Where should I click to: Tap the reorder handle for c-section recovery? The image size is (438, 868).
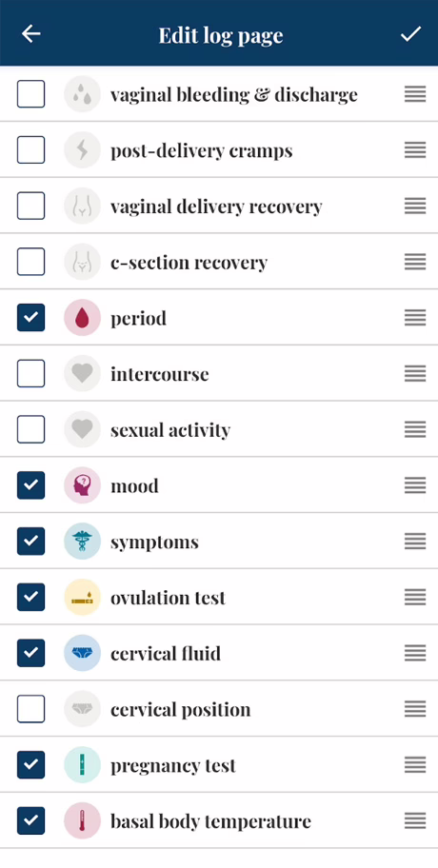pos(415,262)
